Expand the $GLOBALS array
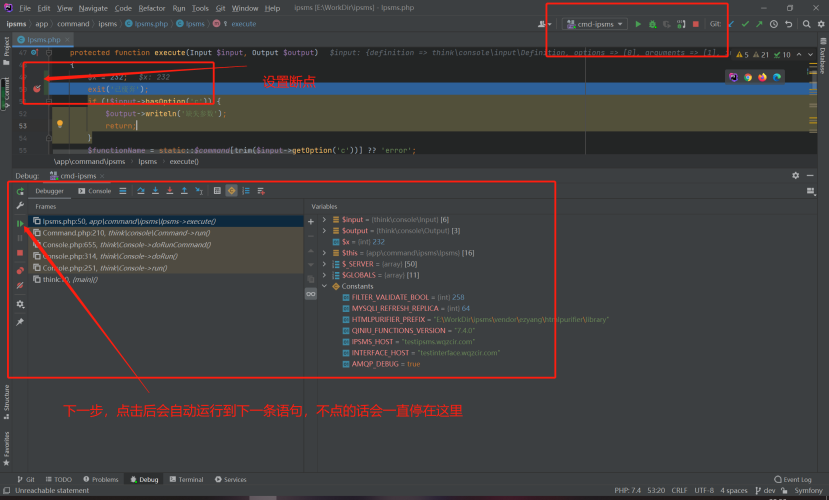The width and height of the screenshot is (829, 500). (x=324, y=275)
